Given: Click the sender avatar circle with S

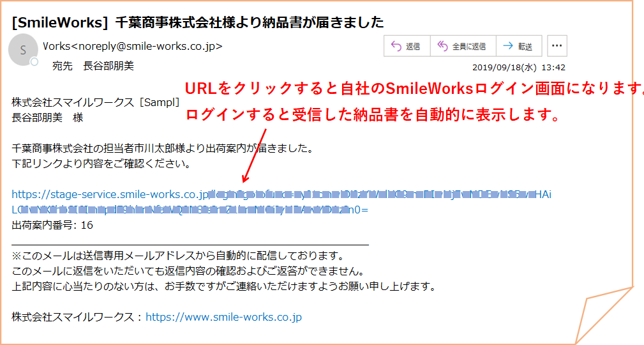Looking at the screenshot, I should click(x=23, y=50).
